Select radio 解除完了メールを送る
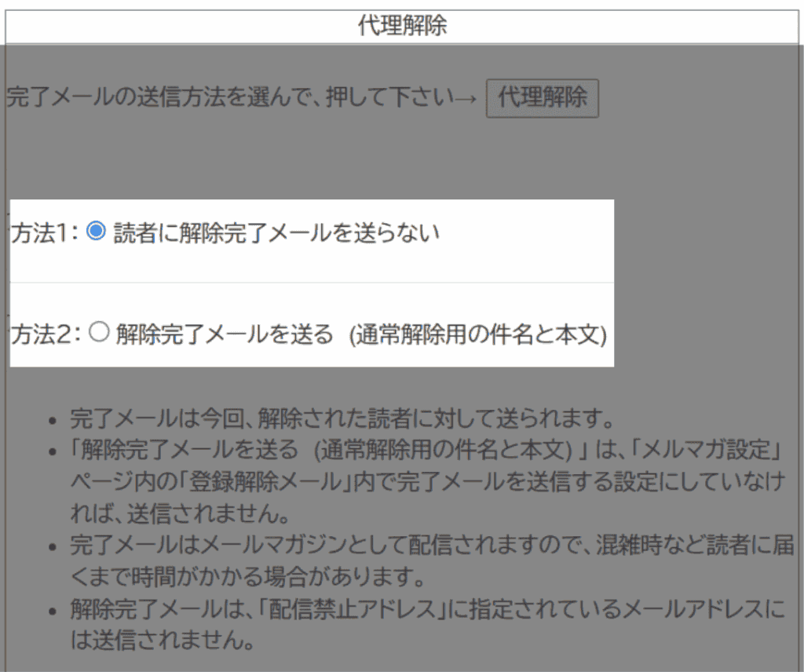Image resolution: width=804 pixels, height=672 pixels. [98, 331]
